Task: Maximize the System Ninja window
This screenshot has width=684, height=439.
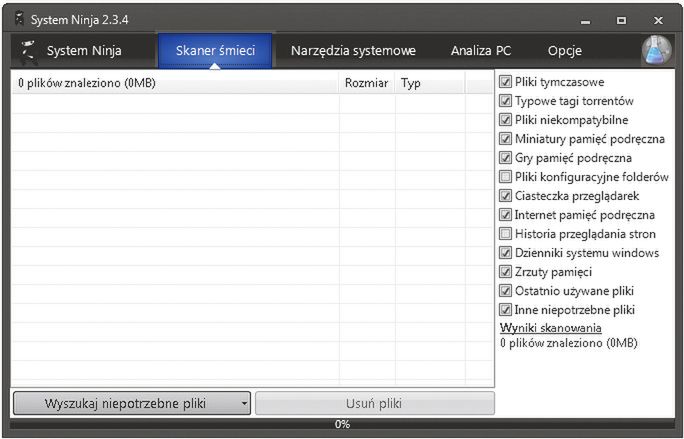Action: tap(621, 21)
